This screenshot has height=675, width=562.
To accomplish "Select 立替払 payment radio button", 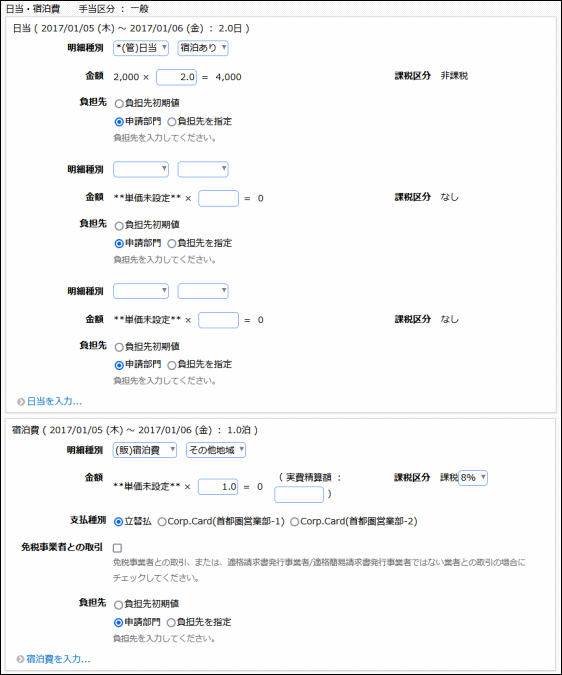I will (x=118, y=522).
